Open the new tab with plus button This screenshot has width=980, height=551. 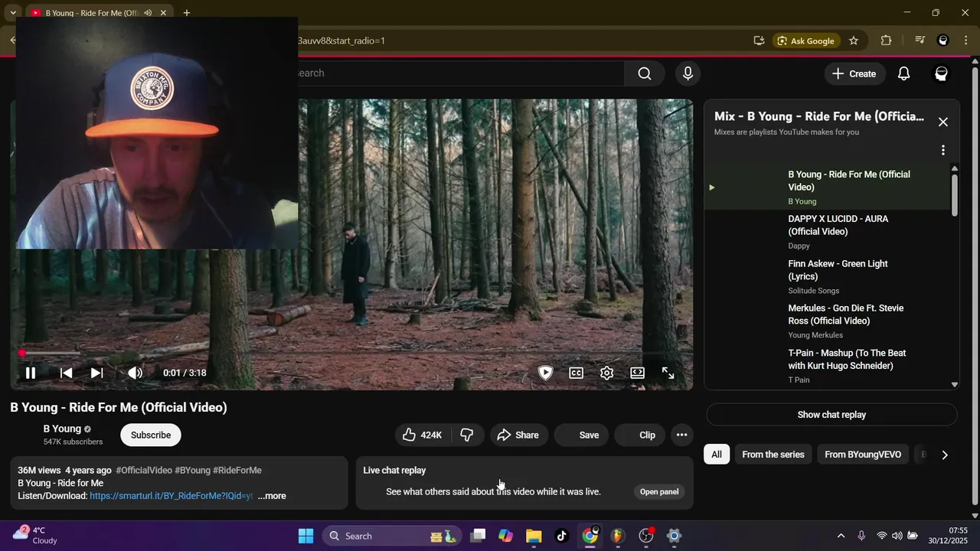[186, 13]
